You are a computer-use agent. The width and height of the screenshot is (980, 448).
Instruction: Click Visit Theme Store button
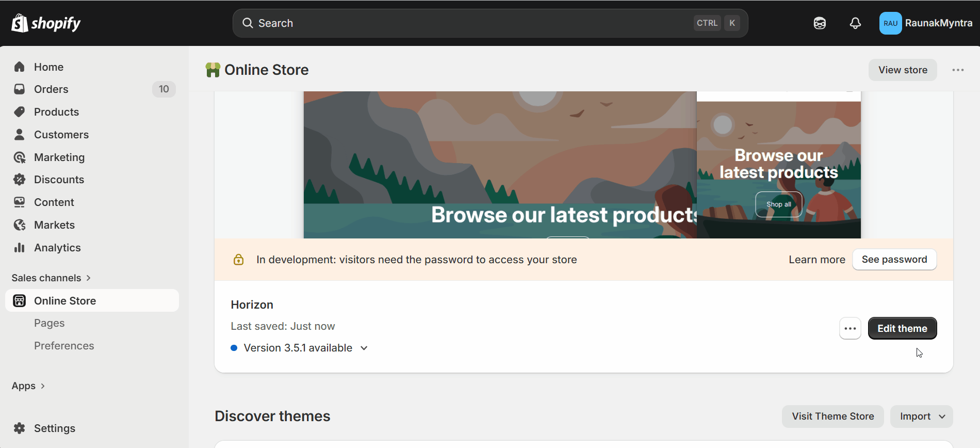click(x=833, y=417)
